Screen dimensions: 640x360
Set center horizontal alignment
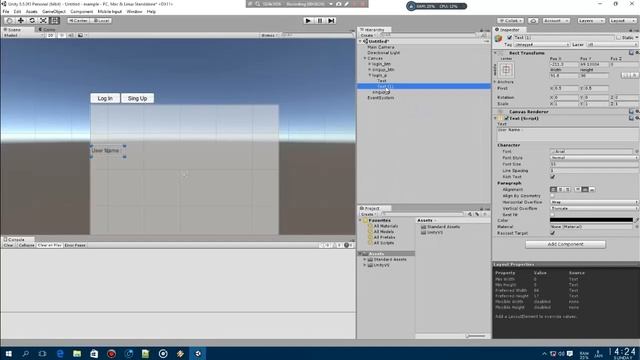tap(560, 189)
